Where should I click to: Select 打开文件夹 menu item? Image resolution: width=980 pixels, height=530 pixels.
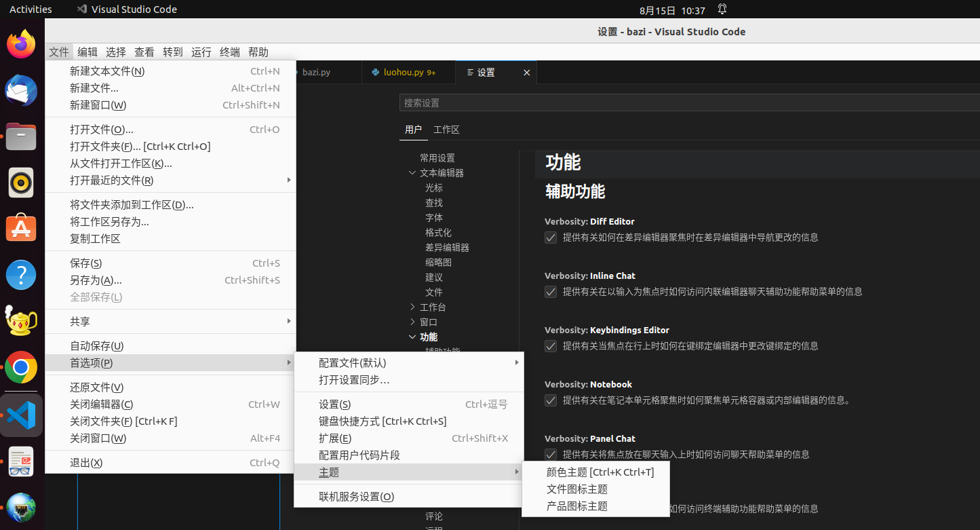click(x=170, y=147)
